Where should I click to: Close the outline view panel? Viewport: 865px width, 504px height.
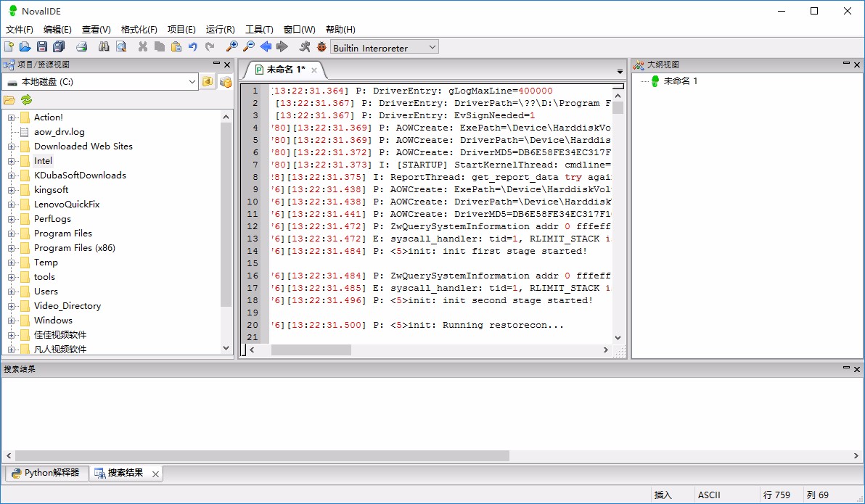coord(857,65)
